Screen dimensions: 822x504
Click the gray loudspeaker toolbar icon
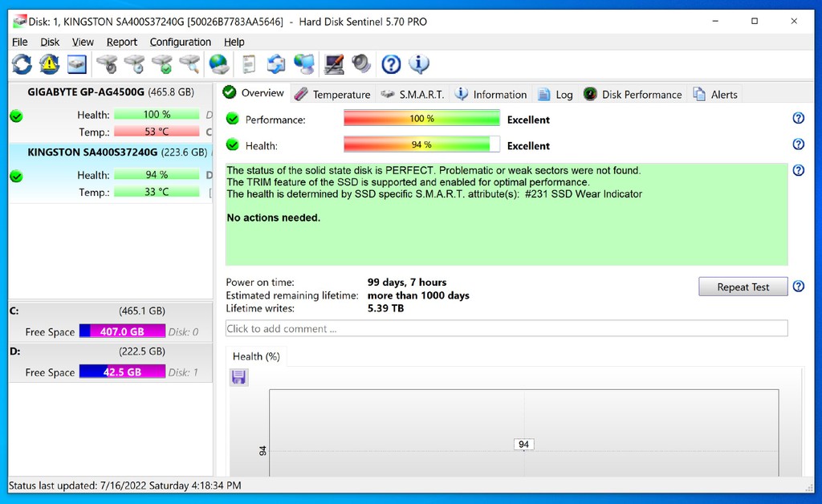coord(361,64)
